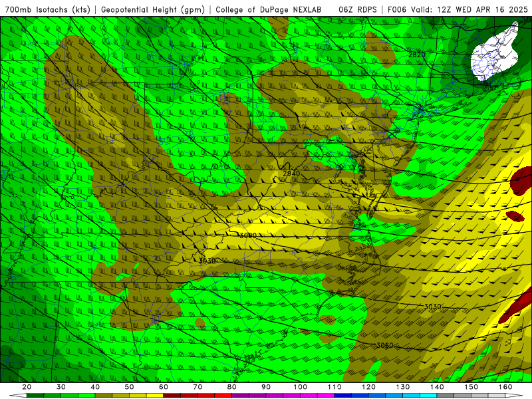This screenshot has width=532, height=399.
Task: Click the darkest green swatch starting the colorbar
Action: [x=35, y=396]
